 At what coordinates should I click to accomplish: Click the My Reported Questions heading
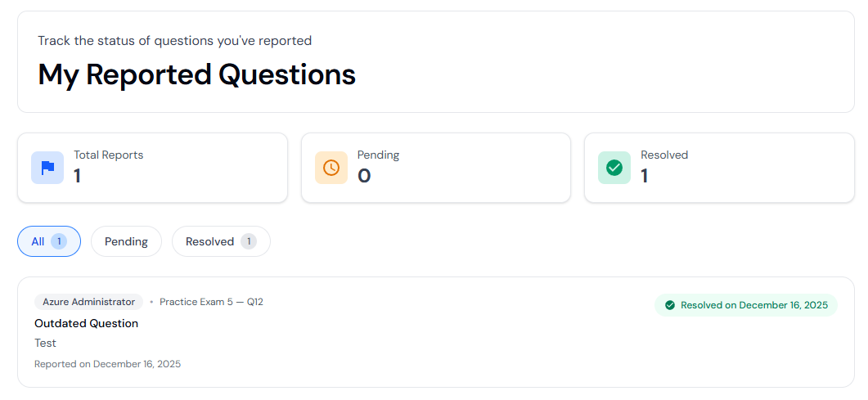coord(196,74)
